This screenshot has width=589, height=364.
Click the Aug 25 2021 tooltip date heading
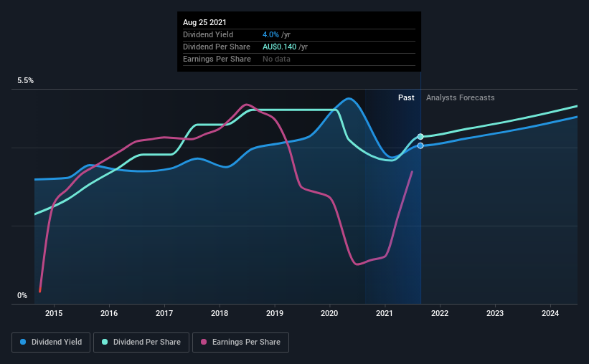(x=204, y=22)
